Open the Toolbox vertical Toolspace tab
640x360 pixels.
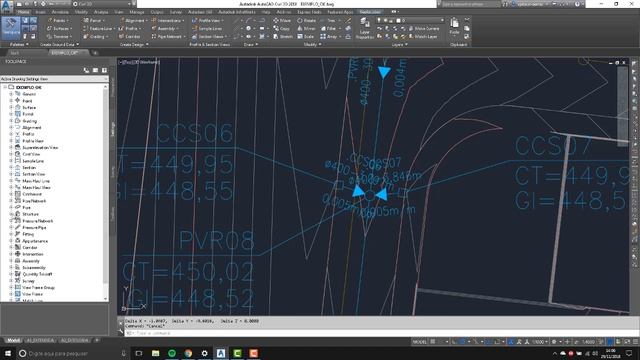tap(113, 214)
